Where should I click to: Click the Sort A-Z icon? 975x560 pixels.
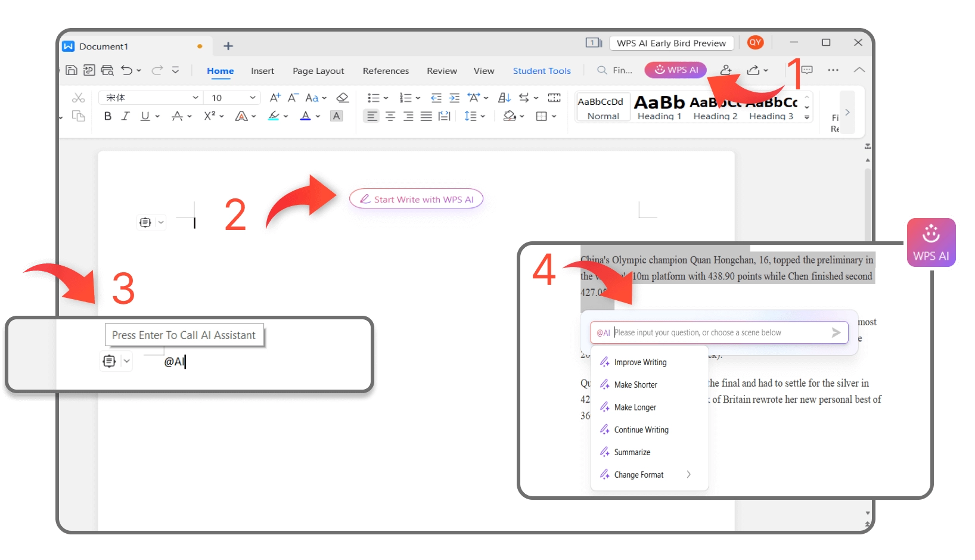click(504, 98)
